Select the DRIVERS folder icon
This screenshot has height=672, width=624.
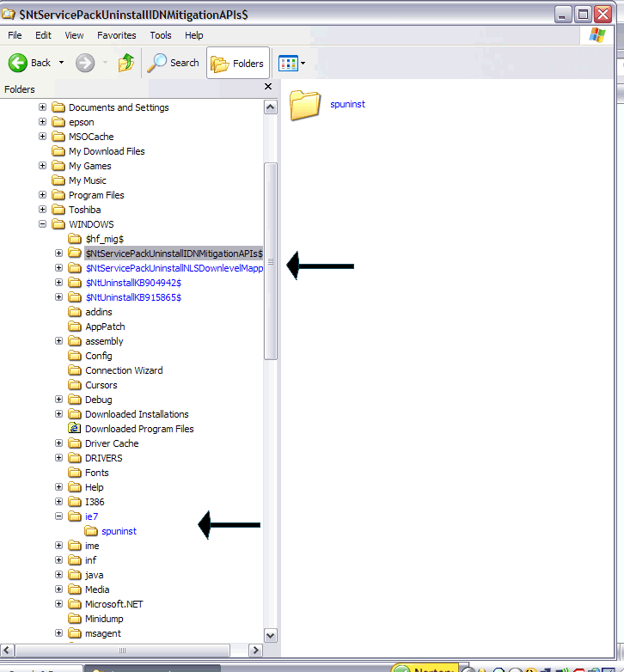[75, 458]
